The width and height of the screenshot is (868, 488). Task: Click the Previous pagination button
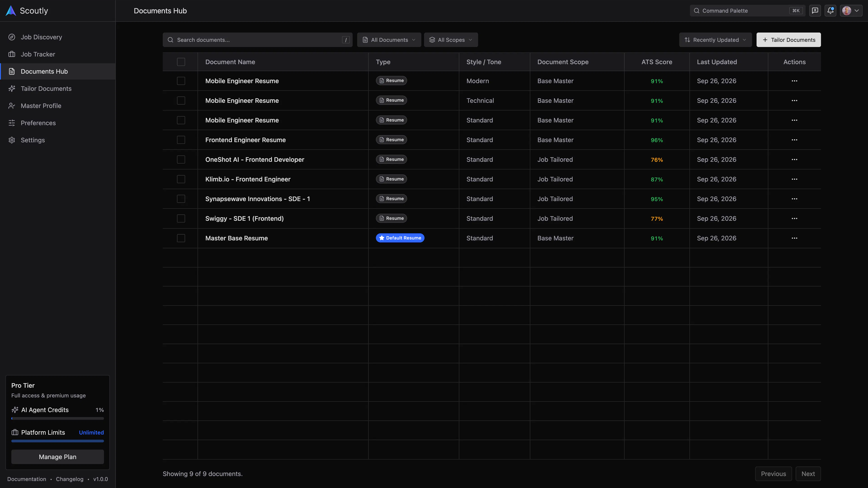773,474
